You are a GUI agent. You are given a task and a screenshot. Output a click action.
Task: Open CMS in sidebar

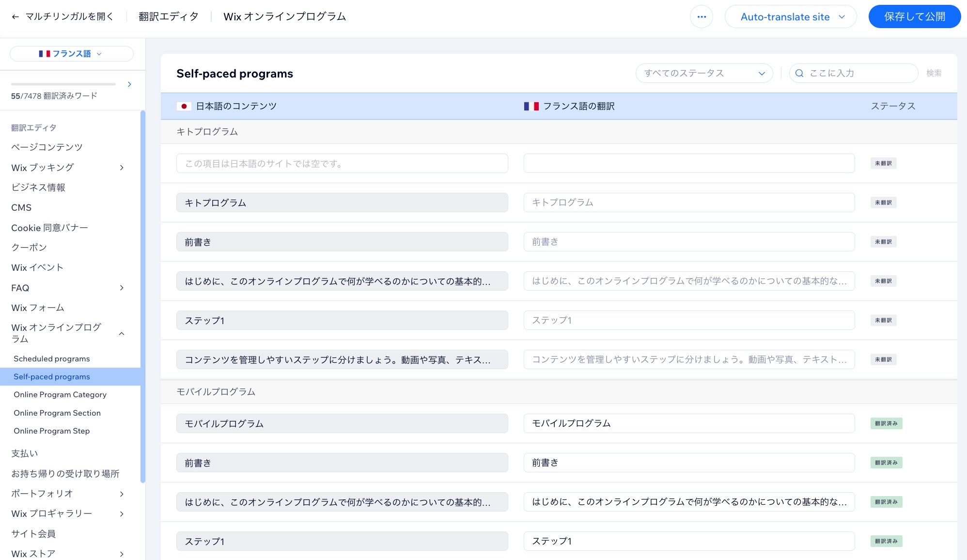(x=21, y=208)
